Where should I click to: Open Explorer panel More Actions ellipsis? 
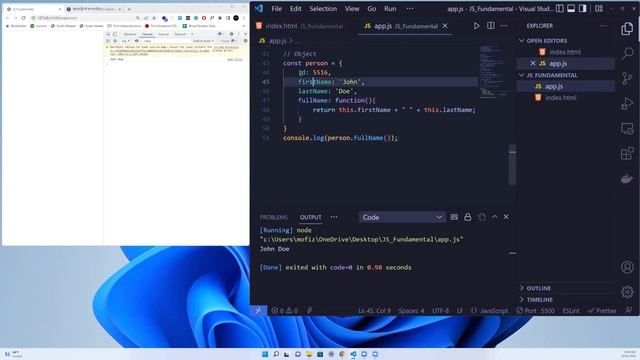603,26
